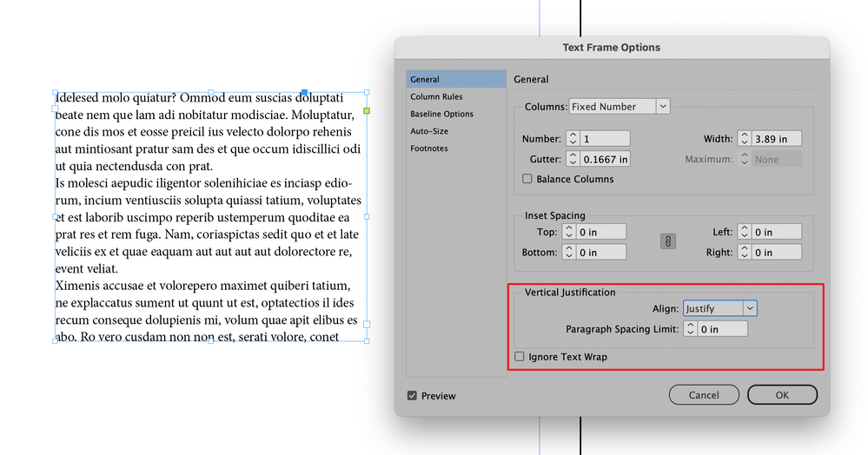Viewport: 868px width, 455px height.
Task: Adjust the inset Top stepper arrows
Action: (x=569, y=231)
